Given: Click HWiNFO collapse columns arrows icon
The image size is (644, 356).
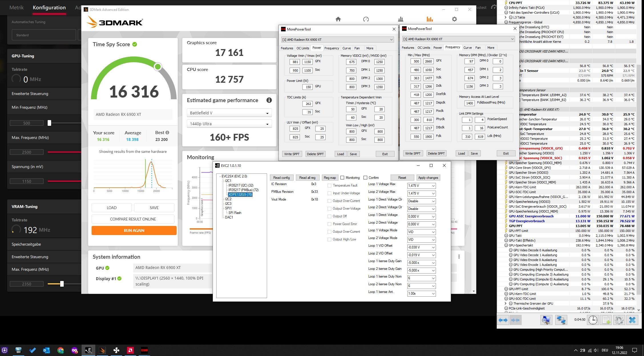Looking at the screenshot, I should pyautogui.click(x=515, y=320).
